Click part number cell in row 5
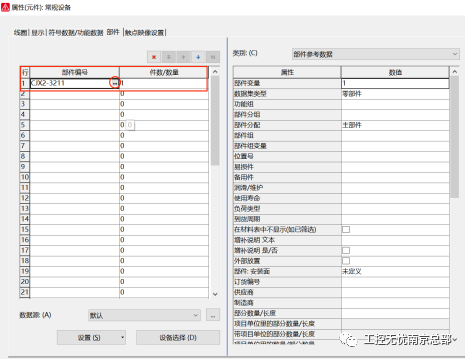The height and width of the screenshot is (360, 466). [x=75, y=125]
